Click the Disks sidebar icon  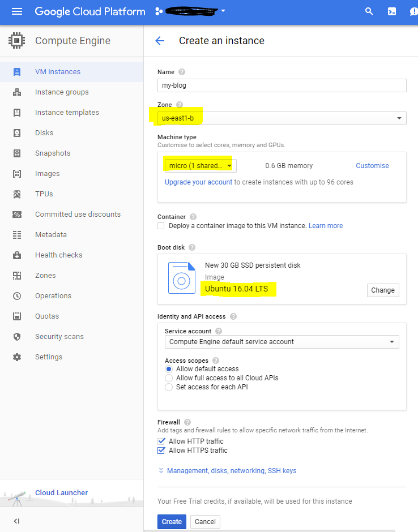17,133
